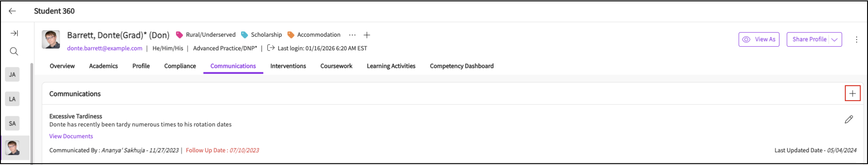Click the View As eye button

759,39
